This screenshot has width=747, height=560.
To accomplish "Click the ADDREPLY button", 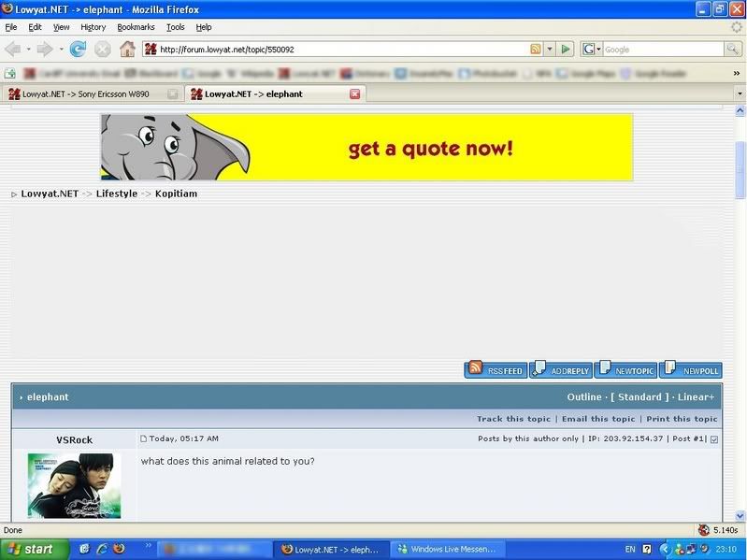I will point(561,370).
